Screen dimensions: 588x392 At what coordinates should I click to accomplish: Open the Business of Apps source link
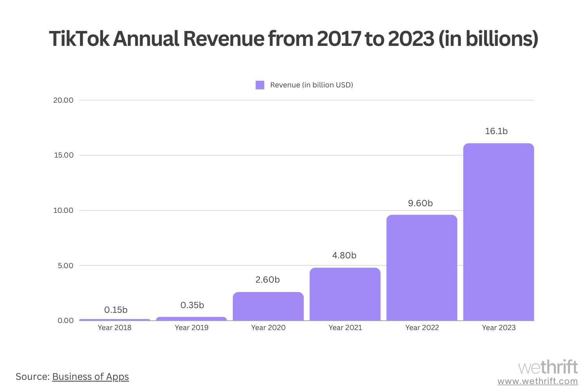click(x=91, y=377)
